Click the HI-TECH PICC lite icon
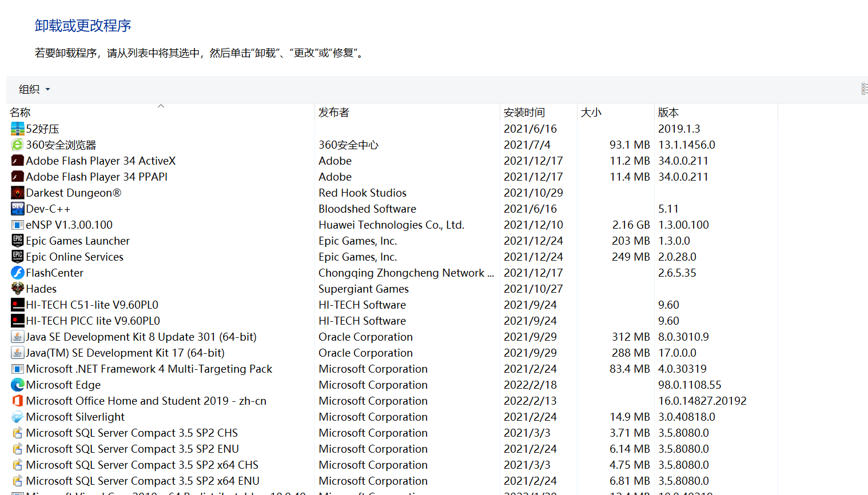The image size is (868, 495). click(x=18, y=321)
